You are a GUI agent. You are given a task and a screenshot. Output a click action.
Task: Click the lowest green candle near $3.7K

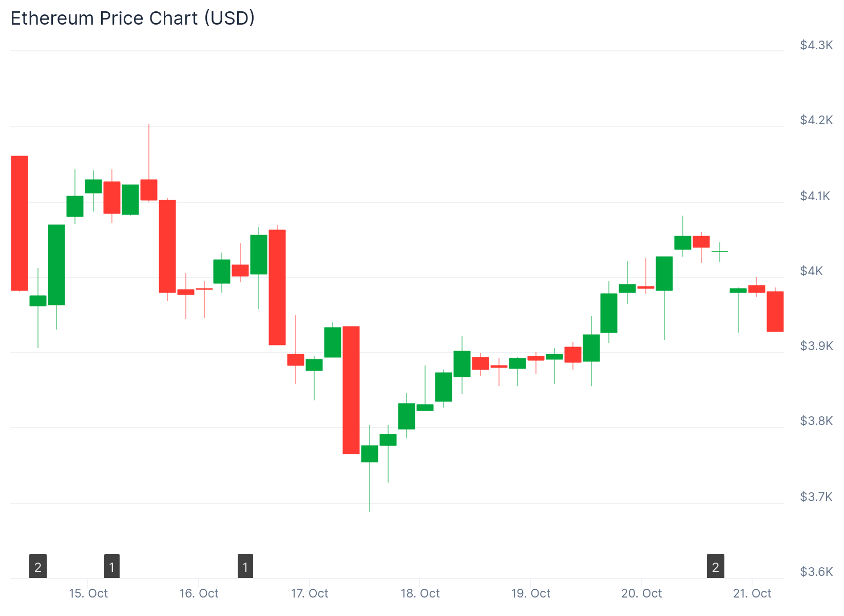[370, 454]
